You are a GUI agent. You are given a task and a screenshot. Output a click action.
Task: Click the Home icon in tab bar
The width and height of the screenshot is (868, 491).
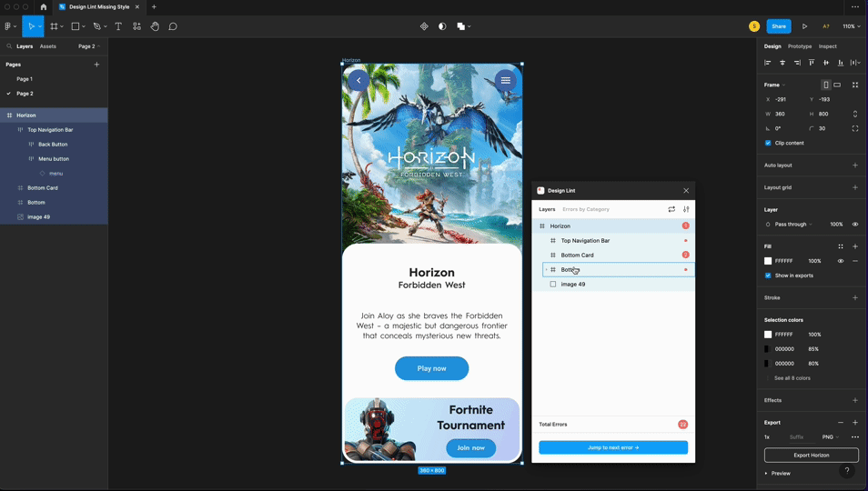(x=43, y=7)
